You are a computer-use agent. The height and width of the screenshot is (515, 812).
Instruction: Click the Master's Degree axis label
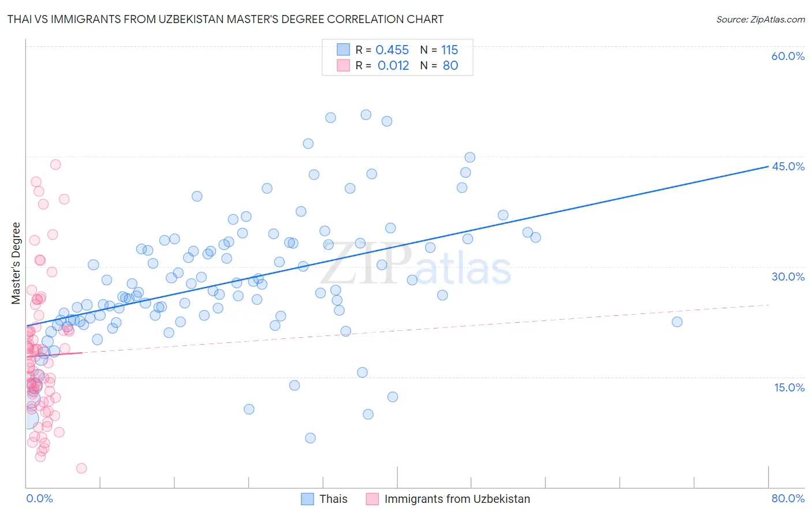(x=16, y=263)
